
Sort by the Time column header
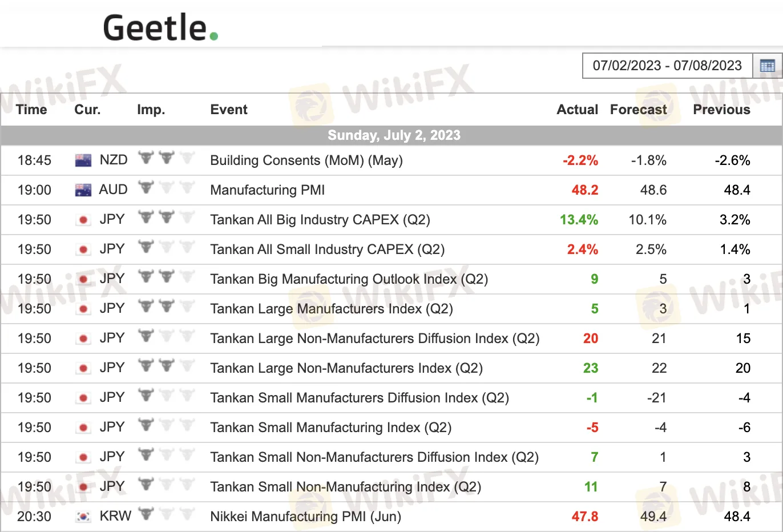[x=31, y=110]
